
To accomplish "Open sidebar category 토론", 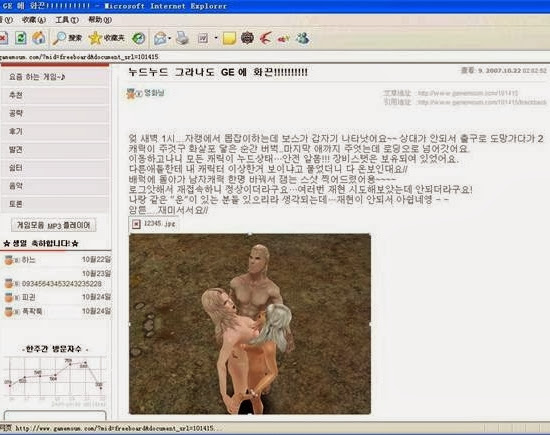I will (x=55, y=204).
